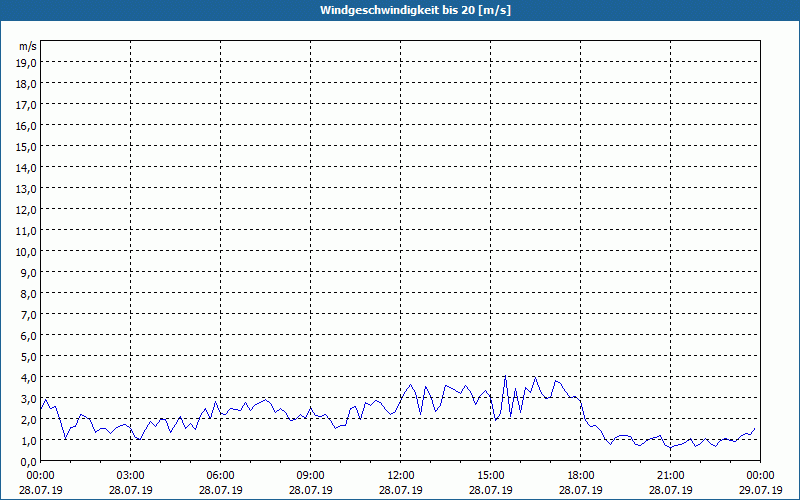Click the "10,0" y-axis label
Viewport: 800px width, 500px height.
[27, 252]
